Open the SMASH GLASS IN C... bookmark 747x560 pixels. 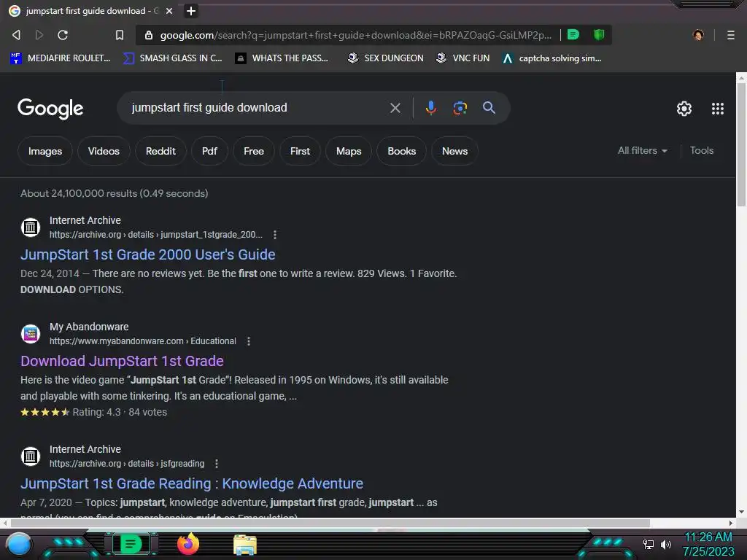(x=173, y=58)
